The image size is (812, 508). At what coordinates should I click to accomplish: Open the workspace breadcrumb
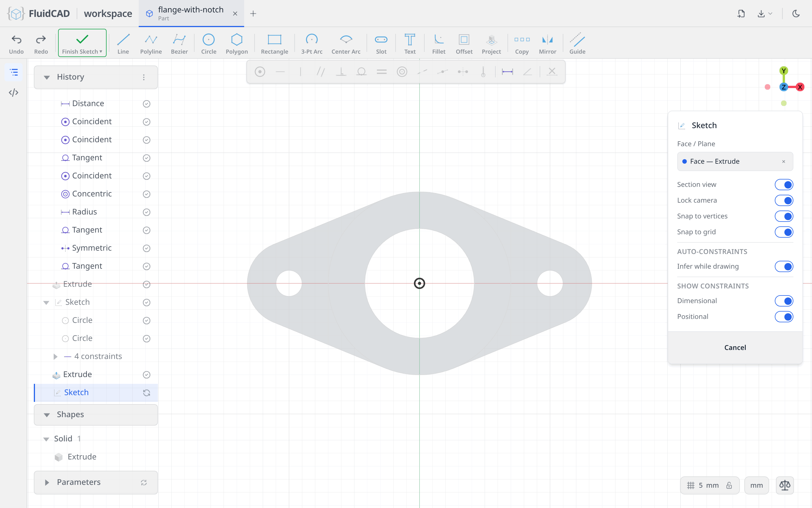click(x=108, y=14)
